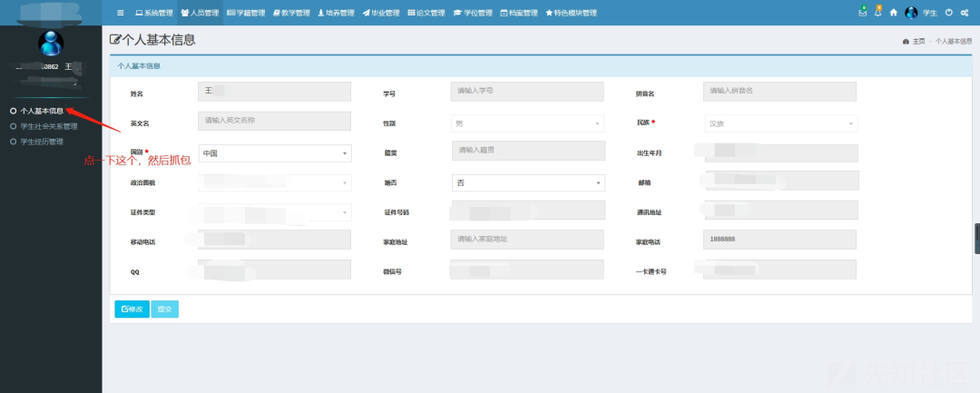Toggle the hamburger sidebar menu icon
The height and width of the screenshot is (393, 980).
(120, 13)
